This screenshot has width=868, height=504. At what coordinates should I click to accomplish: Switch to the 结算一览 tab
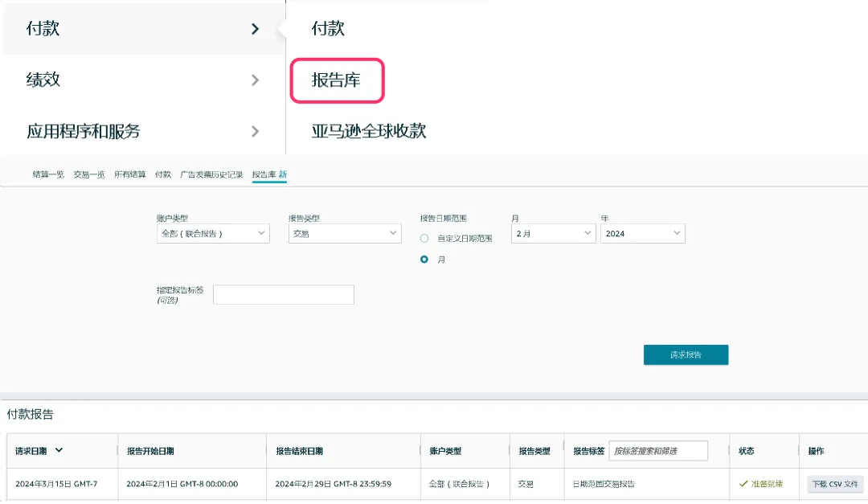pyautogui.click(x=48, y=174)
